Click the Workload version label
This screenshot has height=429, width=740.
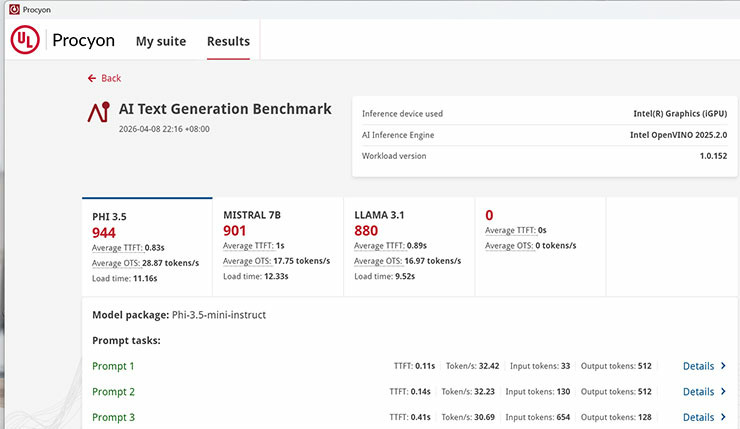[x=394, y=156]
